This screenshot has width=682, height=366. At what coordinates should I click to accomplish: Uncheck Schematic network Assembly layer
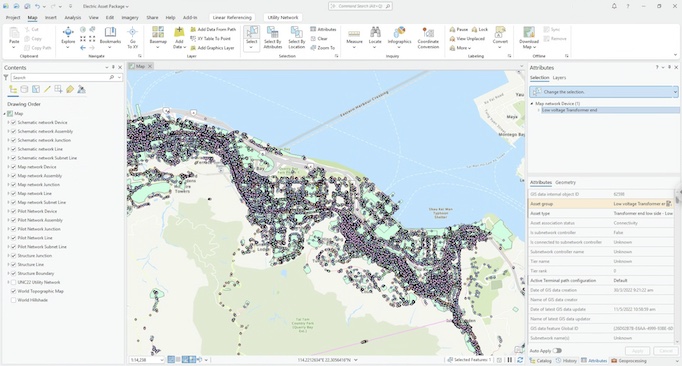pyautogui.click(x=13, y=131)
